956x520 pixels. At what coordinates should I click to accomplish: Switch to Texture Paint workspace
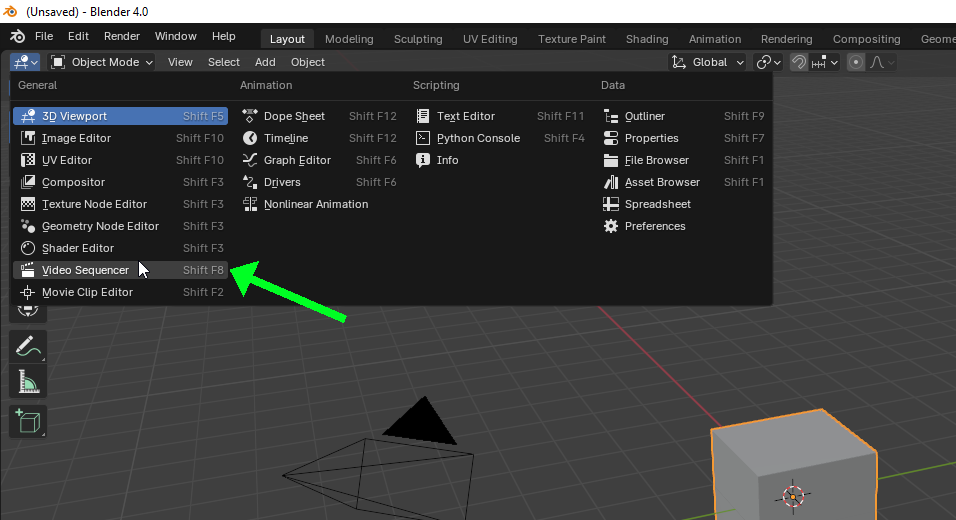(572, 39)
